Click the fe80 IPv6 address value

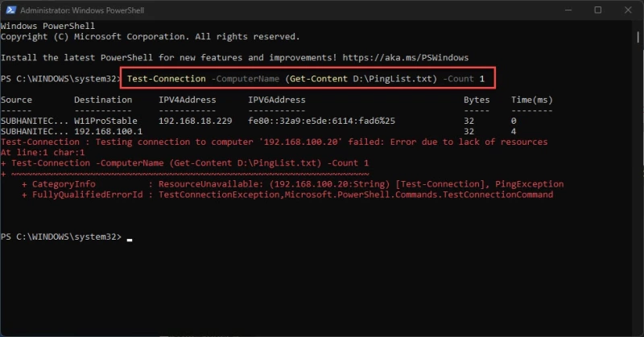pos(321,121)
